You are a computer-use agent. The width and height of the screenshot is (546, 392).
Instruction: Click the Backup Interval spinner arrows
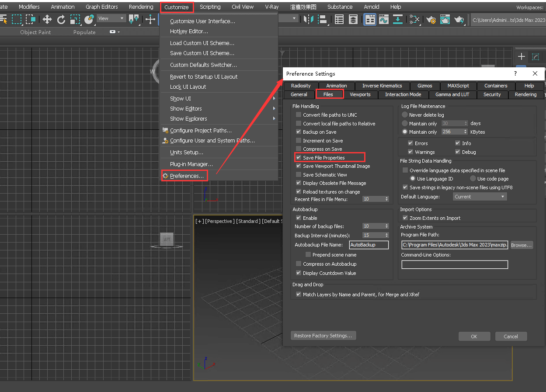click(386, 235)
